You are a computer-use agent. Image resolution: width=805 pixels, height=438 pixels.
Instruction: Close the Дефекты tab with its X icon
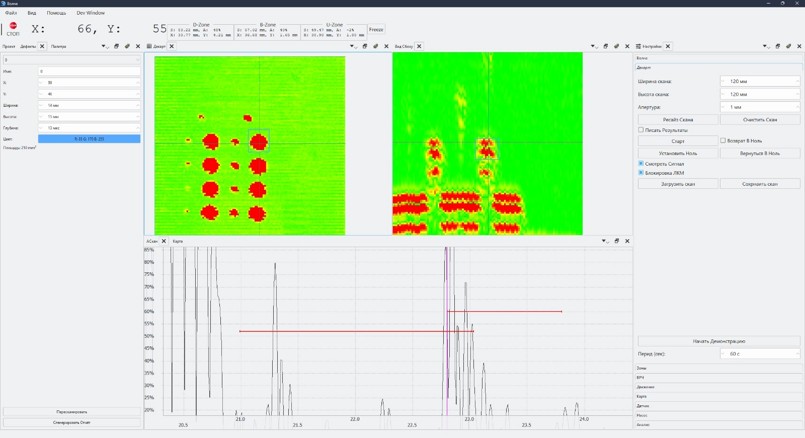tap(42, 46)
